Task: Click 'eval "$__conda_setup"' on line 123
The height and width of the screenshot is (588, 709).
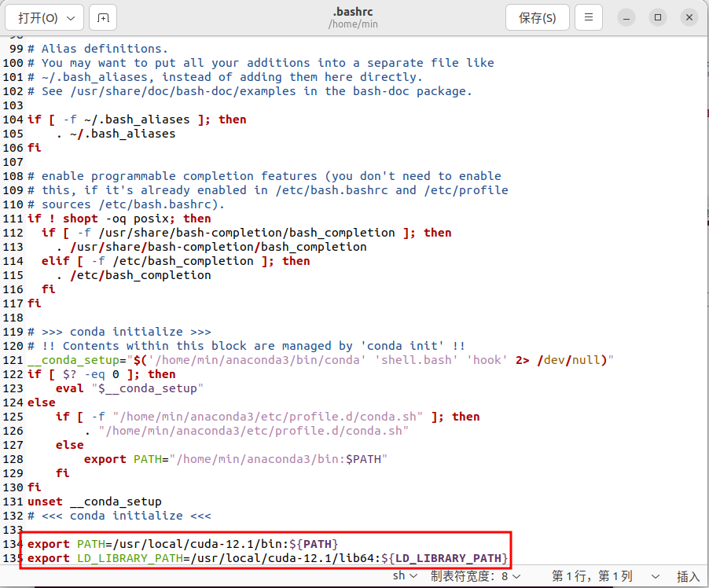Action: coord(130,388)
